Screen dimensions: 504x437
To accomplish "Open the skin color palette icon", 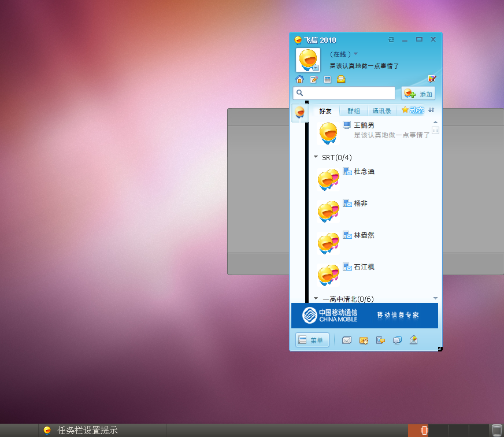I will click(432, 79).
